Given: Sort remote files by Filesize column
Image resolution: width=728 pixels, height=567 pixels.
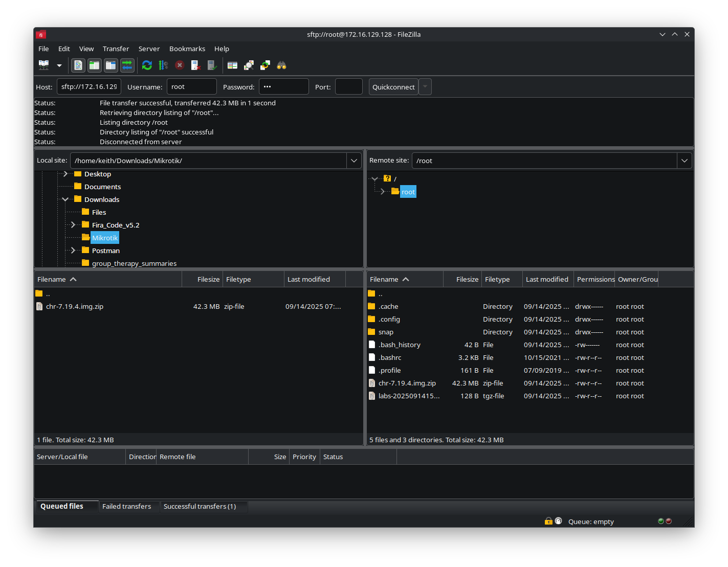Looking at the screenshot, I should coord(462,279).
